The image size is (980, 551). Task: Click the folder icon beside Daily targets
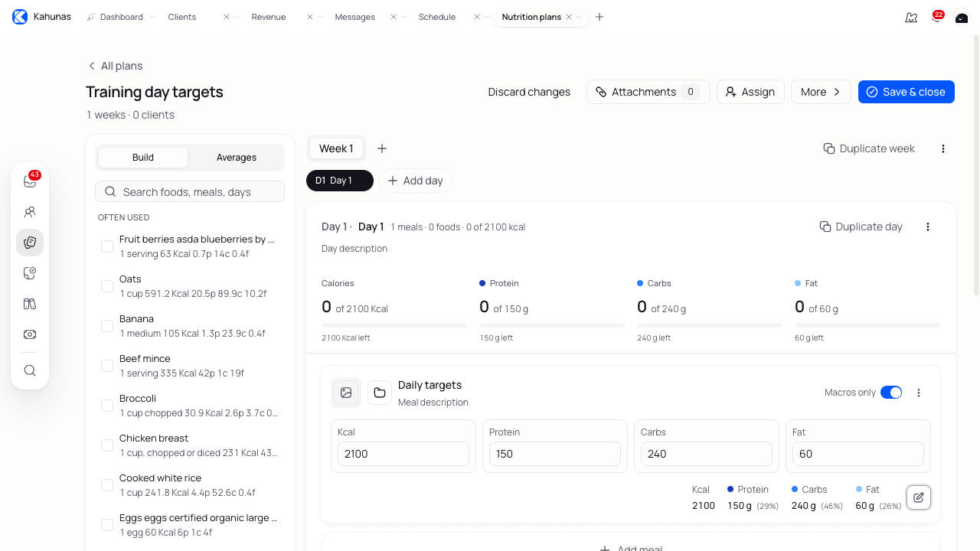380,393
